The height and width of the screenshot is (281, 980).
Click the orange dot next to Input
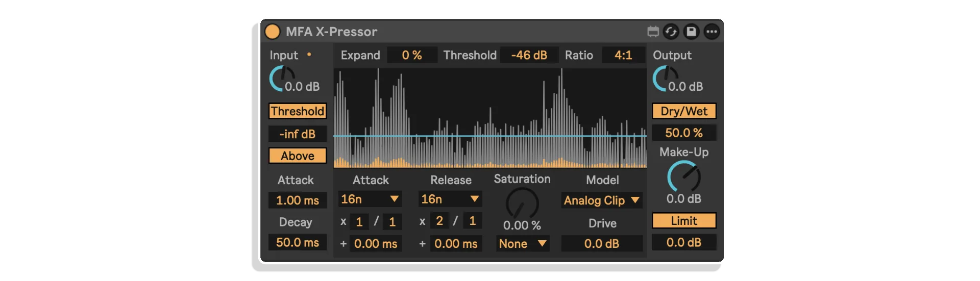click(309, 54)
